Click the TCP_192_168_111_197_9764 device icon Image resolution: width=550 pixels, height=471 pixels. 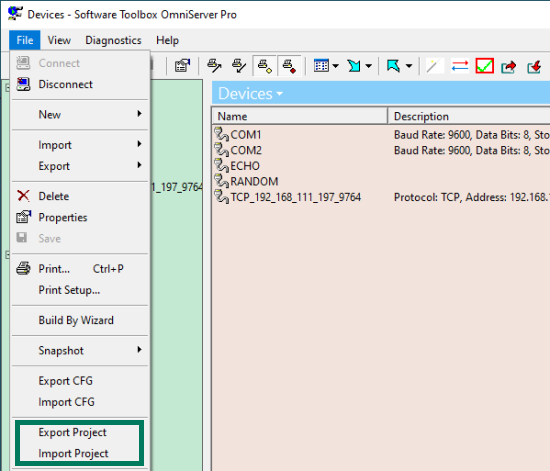221,197
